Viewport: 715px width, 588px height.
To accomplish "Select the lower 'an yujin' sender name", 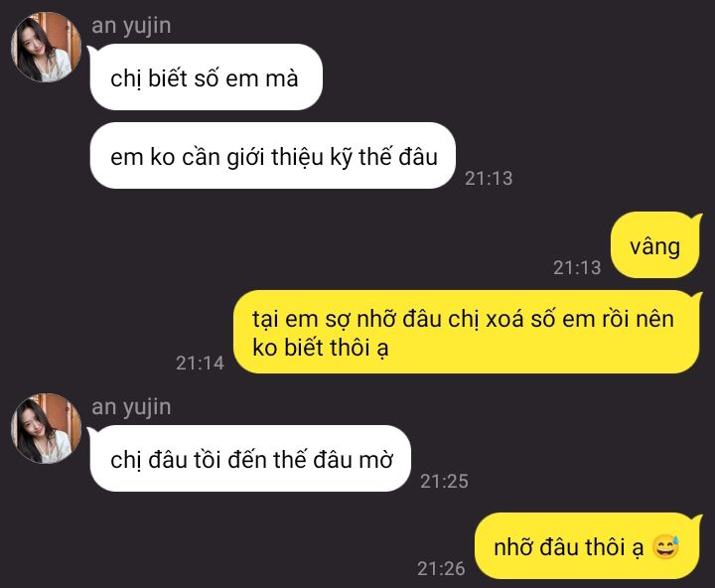I will 131,407.
